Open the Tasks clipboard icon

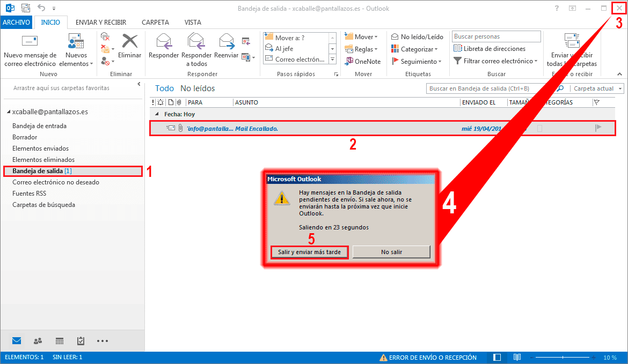(x=81, y=341)
